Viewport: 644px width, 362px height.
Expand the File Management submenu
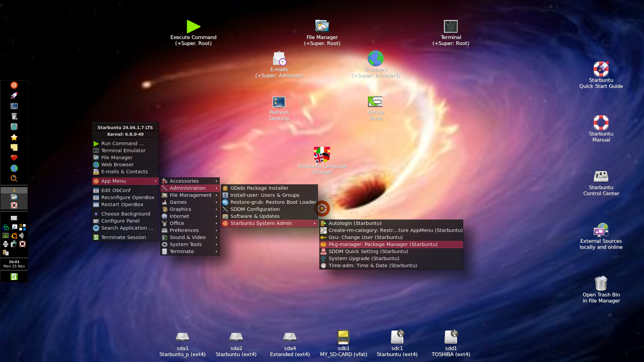[x=190, y=195]
